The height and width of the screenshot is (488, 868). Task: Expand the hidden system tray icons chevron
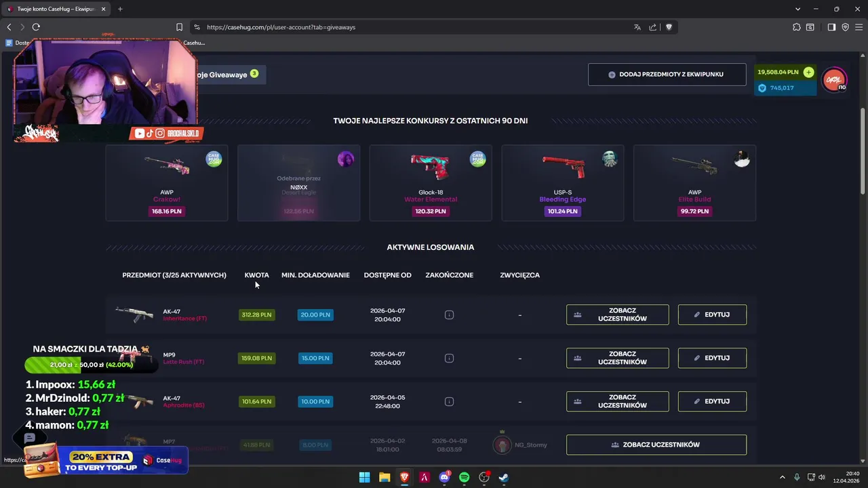point(782,477)
